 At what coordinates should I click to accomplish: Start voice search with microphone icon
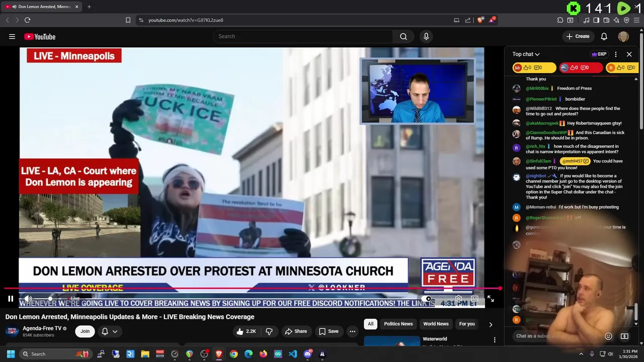(x=426, y=36)
